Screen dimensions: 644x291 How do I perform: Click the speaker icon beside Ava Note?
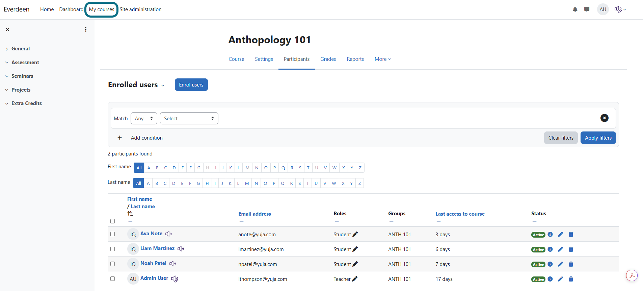click(168, 234)
